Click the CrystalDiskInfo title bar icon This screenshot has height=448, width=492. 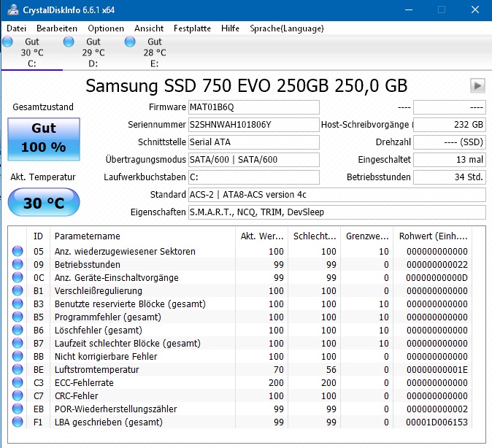(x=13, y=9)
